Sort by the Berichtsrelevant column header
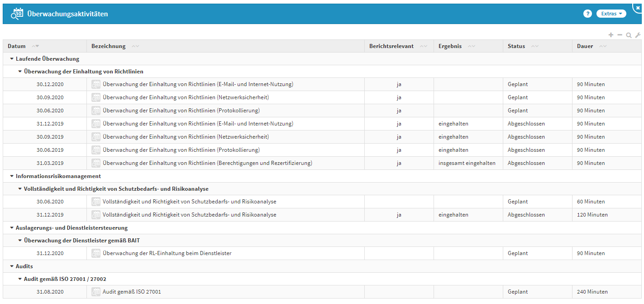The height and width of the screenshot is (304, 644). click(x=391, y=46)
